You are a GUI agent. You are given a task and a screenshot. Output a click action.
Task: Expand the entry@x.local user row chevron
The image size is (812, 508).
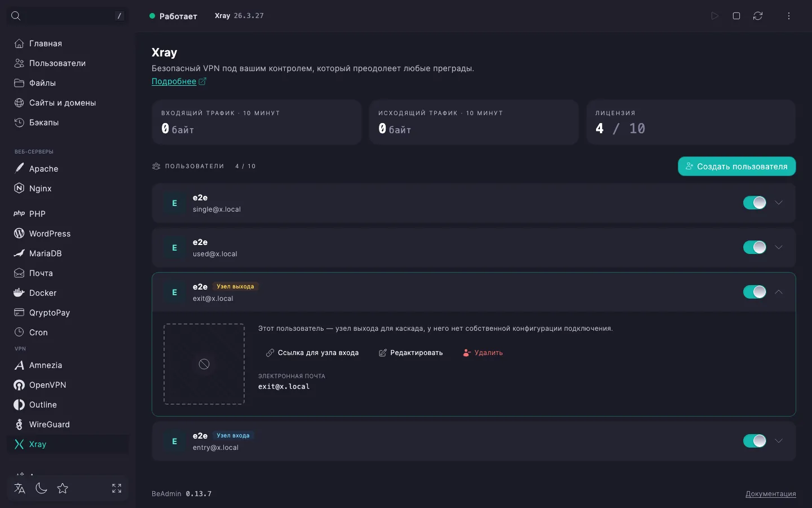tap(779, 441)
